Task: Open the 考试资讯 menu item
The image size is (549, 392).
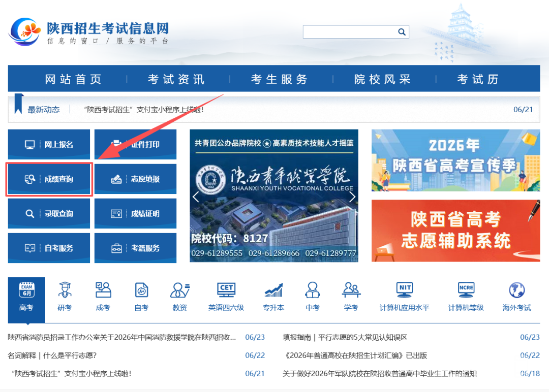Action: point(176,79)
